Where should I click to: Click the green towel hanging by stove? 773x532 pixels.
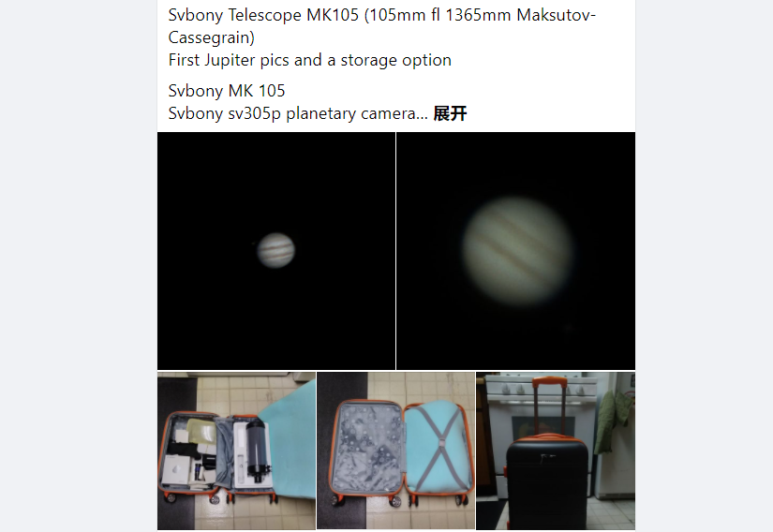tap(613, 421)
